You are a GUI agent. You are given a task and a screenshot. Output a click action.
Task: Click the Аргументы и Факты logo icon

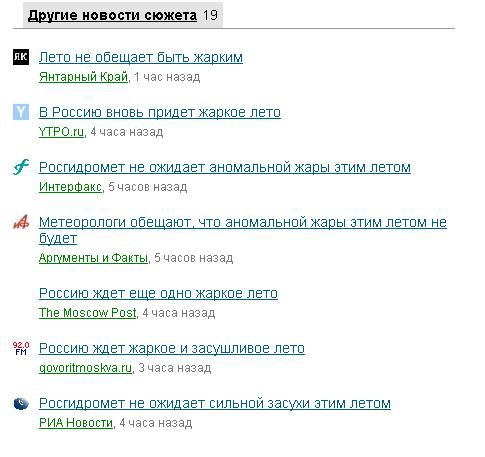tap(21, 222)
